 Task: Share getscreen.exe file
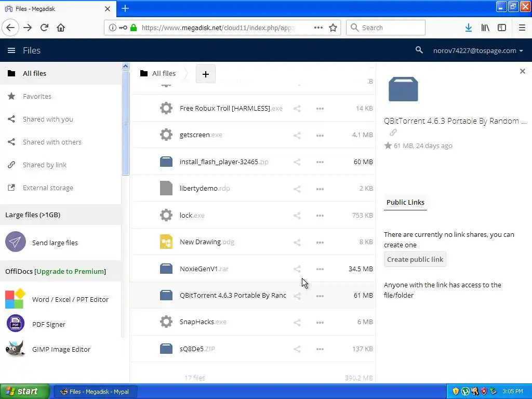[297, 136]
